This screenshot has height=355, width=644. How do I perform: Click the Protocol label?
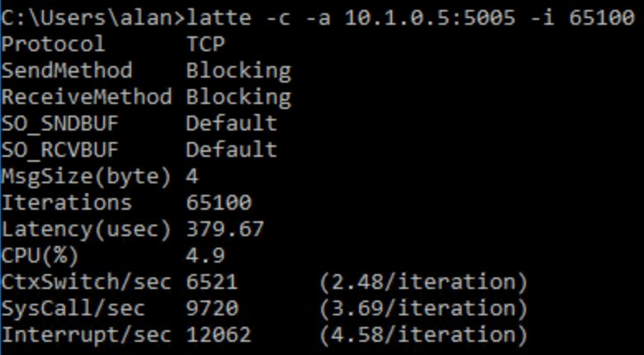coord(54,43)
